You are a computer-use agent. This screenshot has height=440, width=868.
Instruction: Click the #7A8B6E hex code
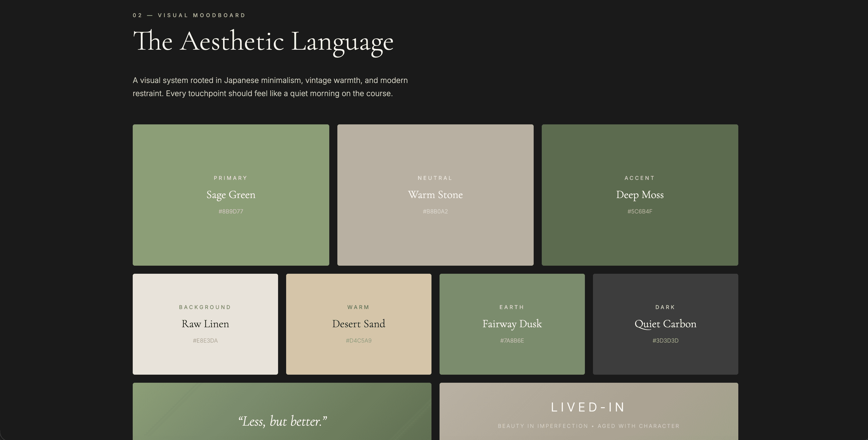(x=512, y=341)
